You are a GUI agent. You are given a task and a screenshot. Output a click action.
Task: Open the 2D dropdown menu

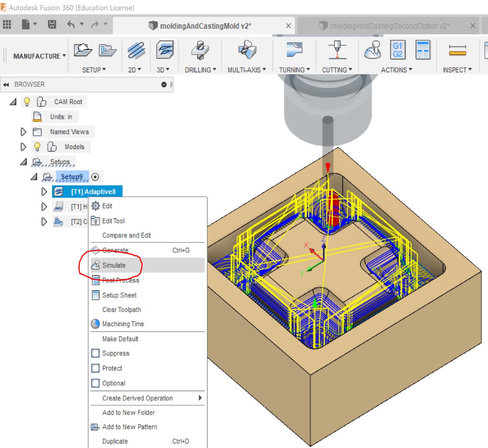click(134, 70)
